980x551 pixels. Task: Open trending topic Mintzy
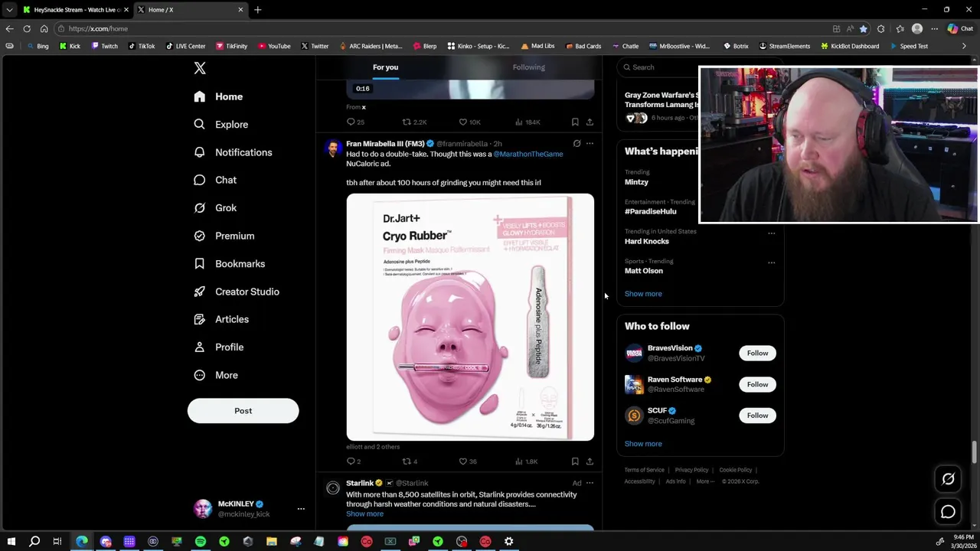[x=636, y=182]
